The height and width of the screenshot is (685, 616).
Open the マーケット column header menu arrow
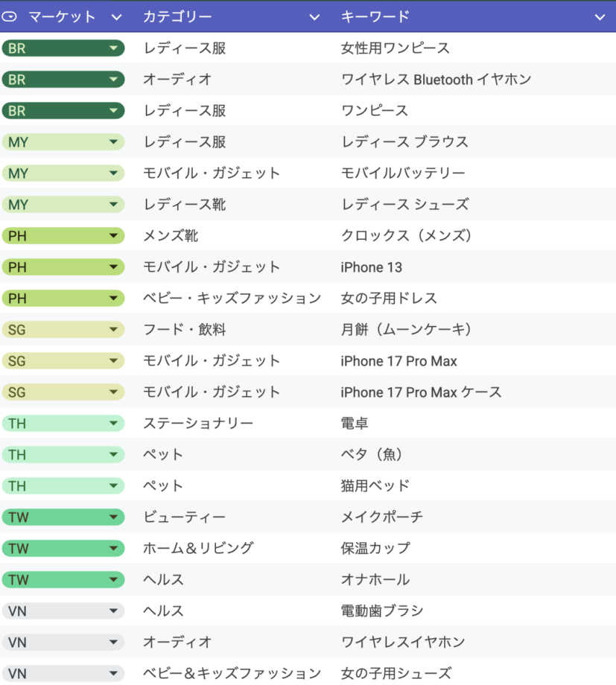[x=116, y=16]
